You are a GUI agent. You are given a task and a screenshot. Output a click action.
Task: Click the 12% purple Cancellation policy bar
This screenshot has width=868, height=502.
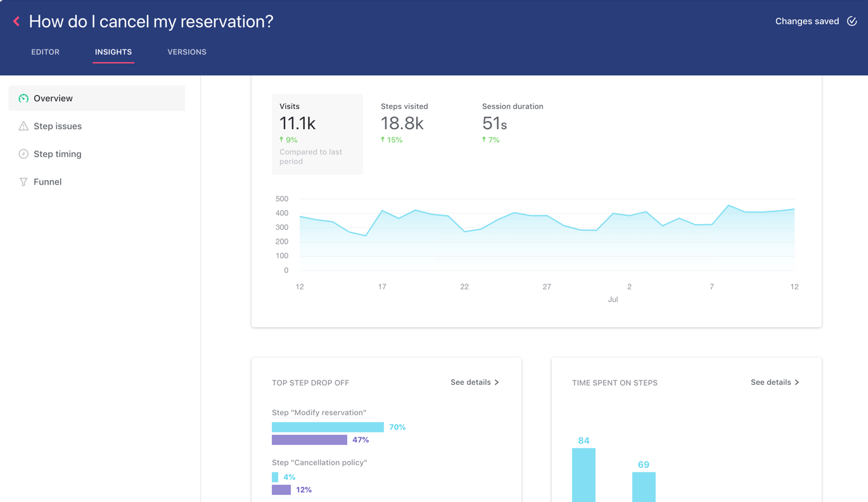click(x=281, y=490)
